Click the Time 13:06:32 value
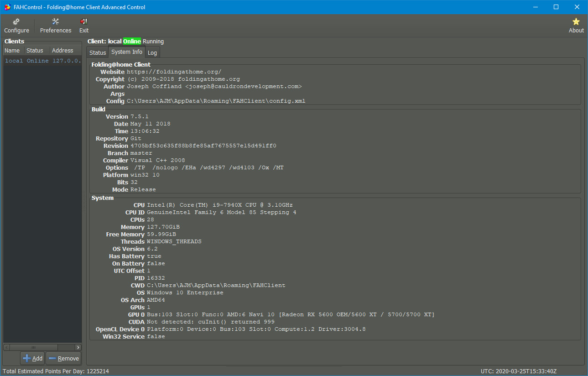Screen dimensions: 588x376 pyautogui.click(x=145, y=131)
